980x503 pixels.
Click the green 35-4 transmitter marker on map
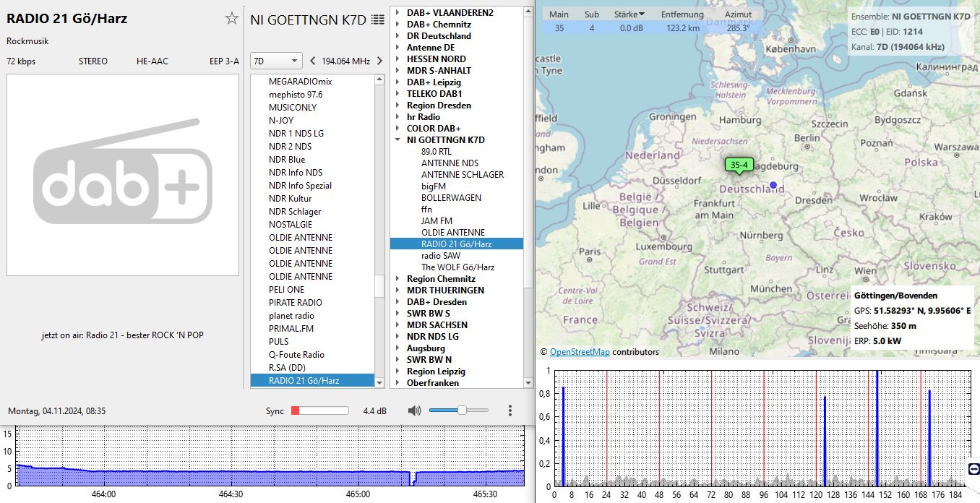click(x=739, y=165)
